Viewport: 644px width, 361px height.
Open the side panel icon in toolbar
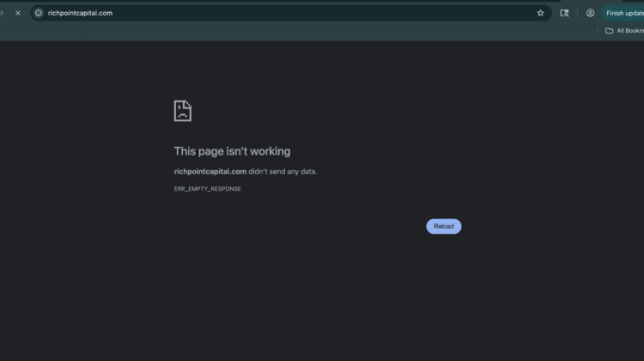564,13
